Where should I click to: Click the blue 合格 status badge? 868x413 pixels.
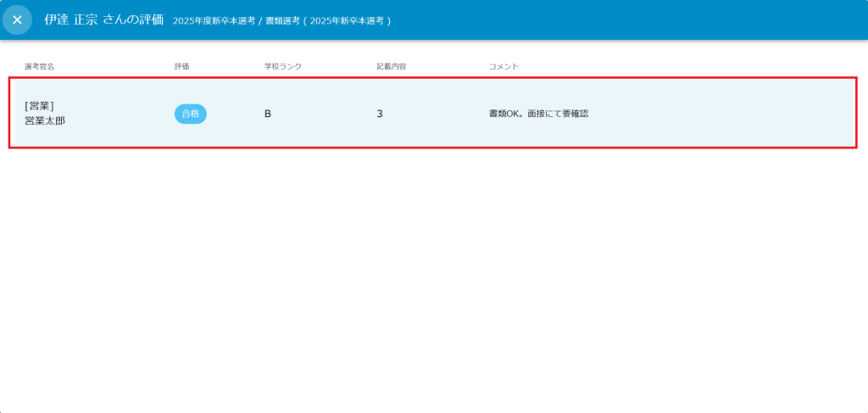pos(191,114)
